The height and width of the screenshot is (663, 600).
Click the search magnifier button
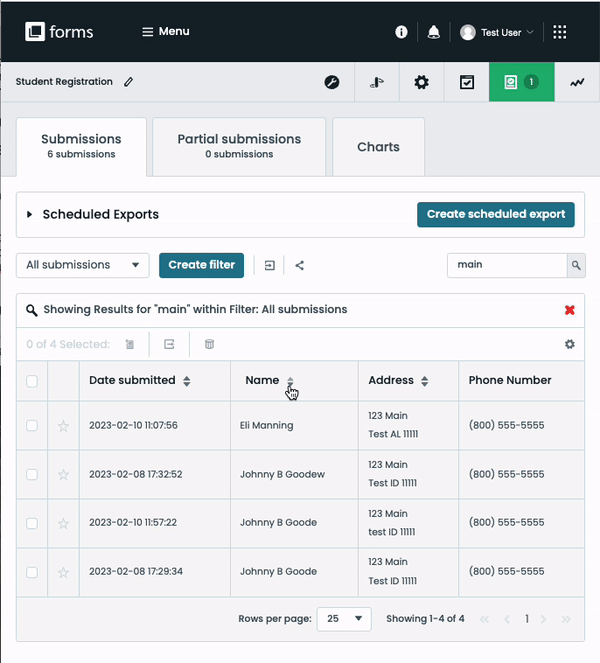[576, 265]
